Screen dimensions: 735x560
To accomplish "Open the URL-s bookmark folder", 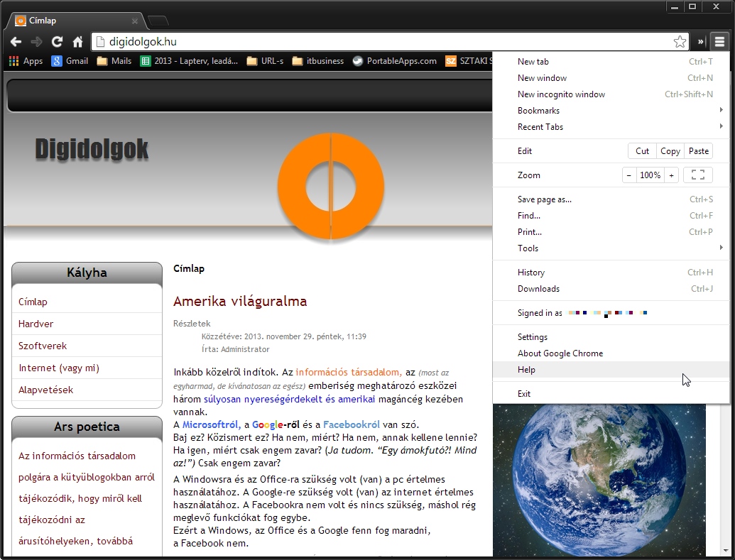I will pyautogui.click(x=266, y=61).
